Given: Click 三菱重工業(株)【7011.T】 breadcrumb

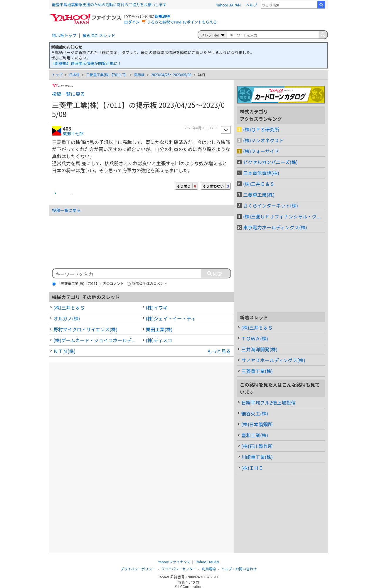Looking at the screenshot, I should point(107,75).
